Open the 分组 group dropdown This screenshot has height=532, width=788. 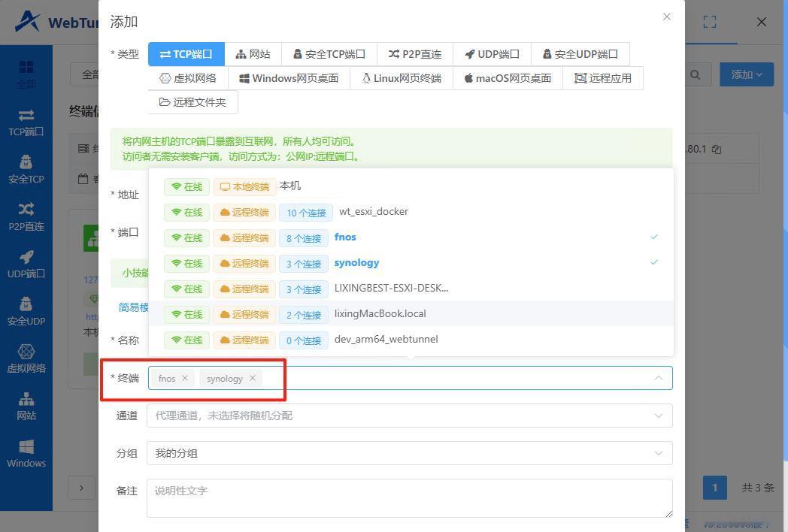410,453
